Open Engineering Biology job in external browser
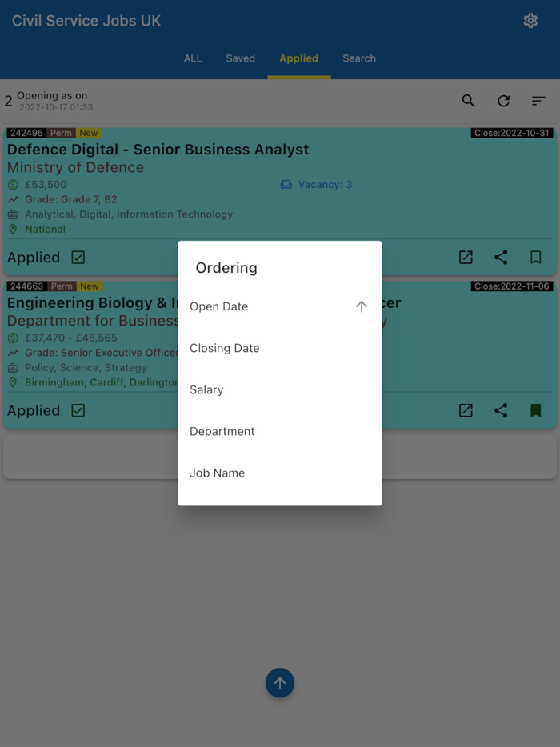Image resolution: width=560 pixels, height=747 pixels. click(466, 410)
